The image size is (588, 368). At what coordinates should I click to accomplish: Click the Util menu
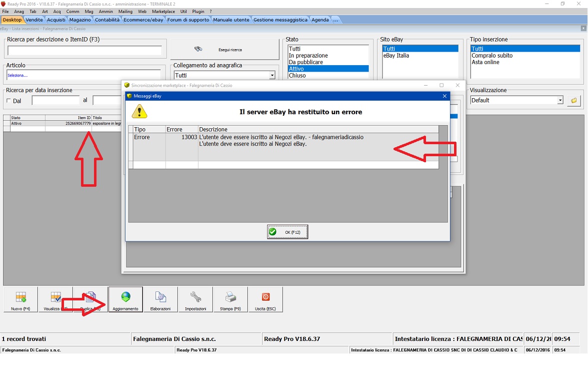tap(183, 12)
